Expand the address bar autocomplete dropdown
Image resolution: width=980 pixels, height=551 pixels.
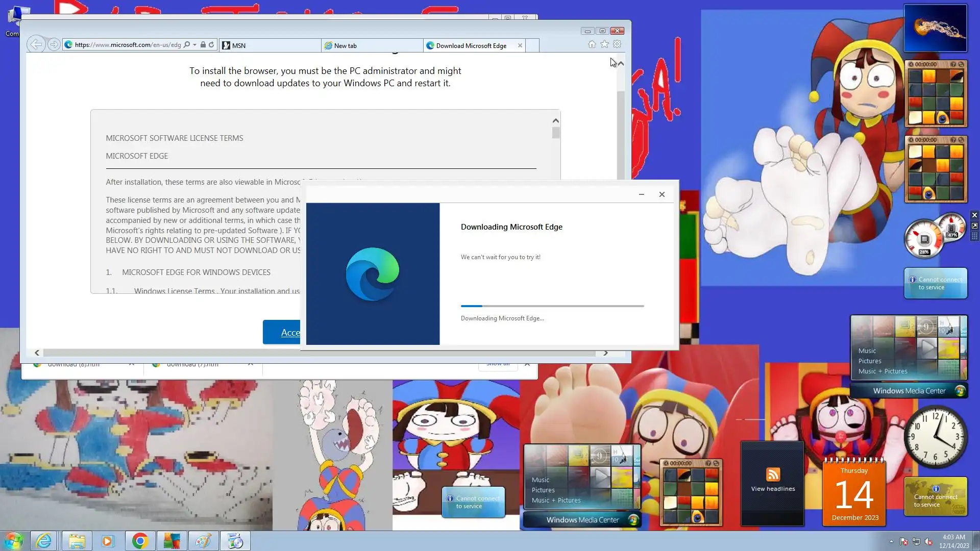[x=195, y=45]
